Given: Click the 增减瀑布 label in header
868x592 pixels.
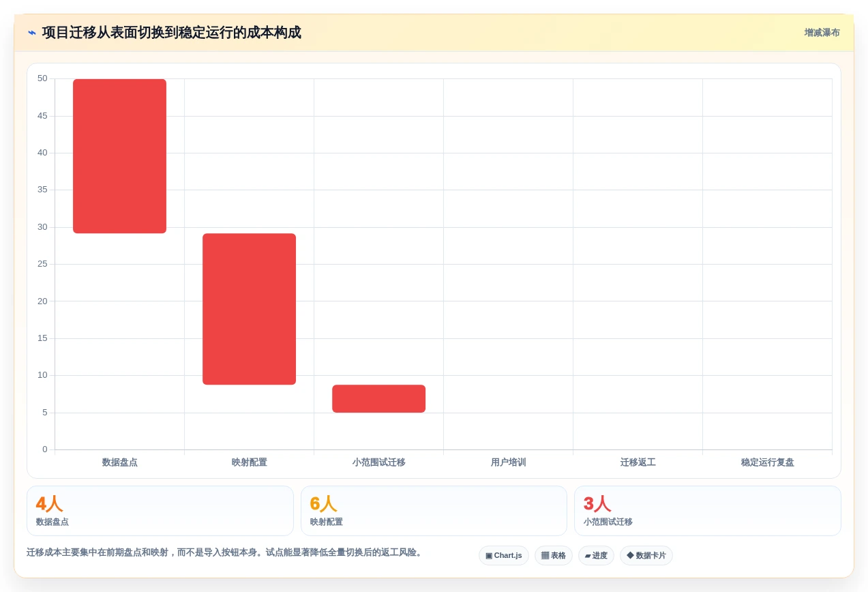Looking at the screenshot, I should coord(822,33).
